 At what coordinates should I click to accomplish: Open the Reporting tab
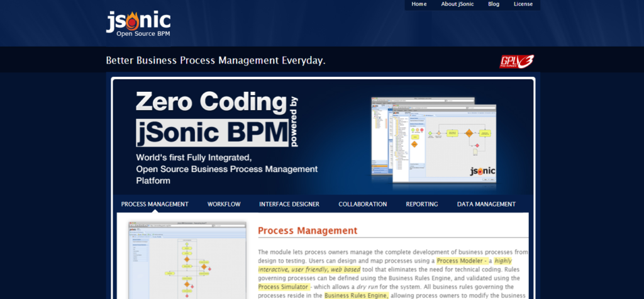tap(422, 204)
